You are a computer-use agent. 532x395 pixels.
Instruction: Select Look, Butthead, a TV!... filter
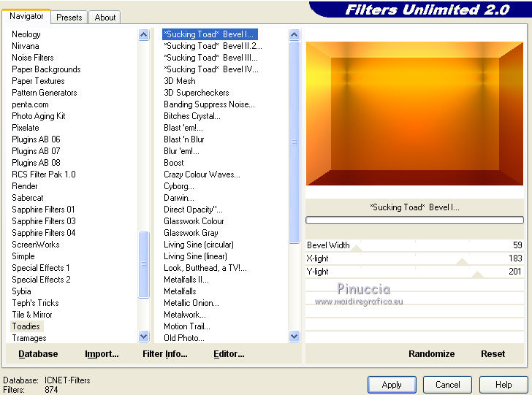205,268
